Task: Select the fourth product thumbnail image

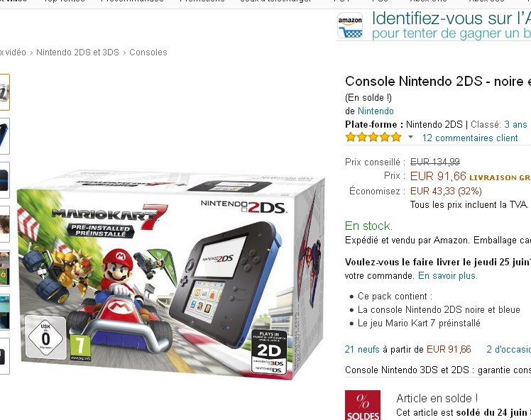Action: click(4, 224)
